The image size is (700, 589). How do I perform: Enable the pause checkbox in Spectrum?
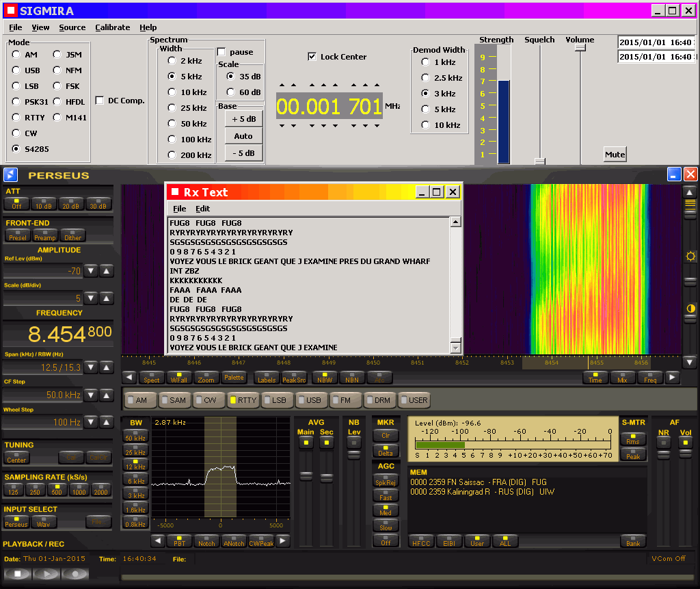point(221,52)
